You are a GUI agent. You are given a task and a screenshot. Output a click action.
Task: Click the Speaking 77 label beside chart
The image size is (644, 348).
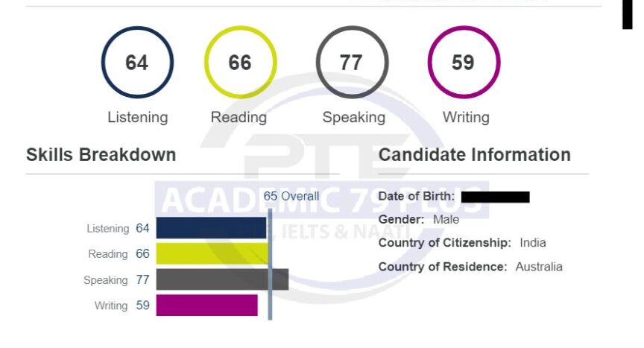tap(116, 280)
